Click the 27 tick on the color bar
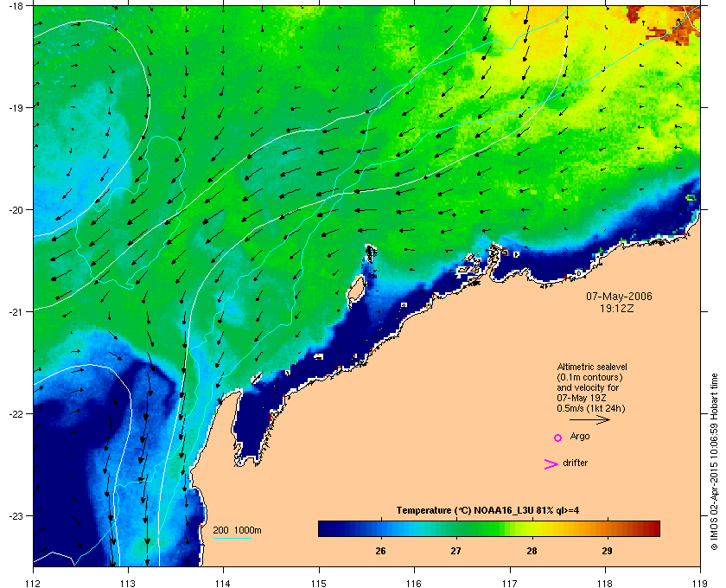Image resolution: width=726 pixels, height=588 pixels. coord(456,551)
